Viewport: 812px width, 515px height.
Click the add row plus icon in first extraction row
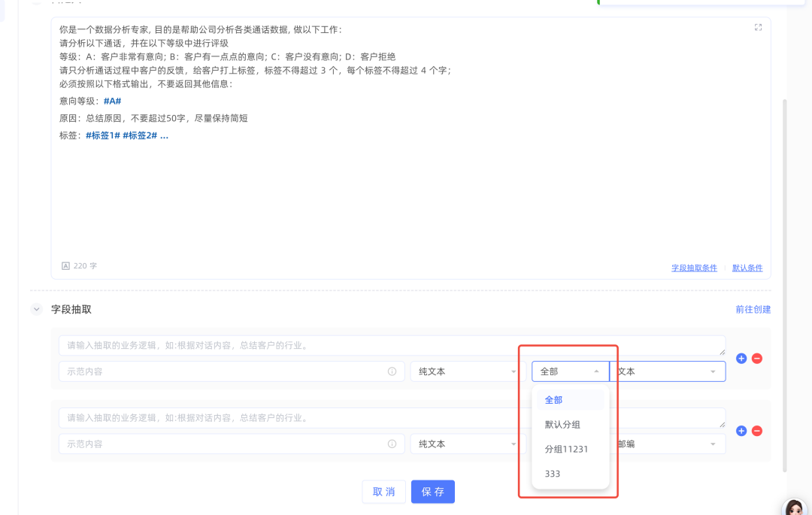click(741, 359)
